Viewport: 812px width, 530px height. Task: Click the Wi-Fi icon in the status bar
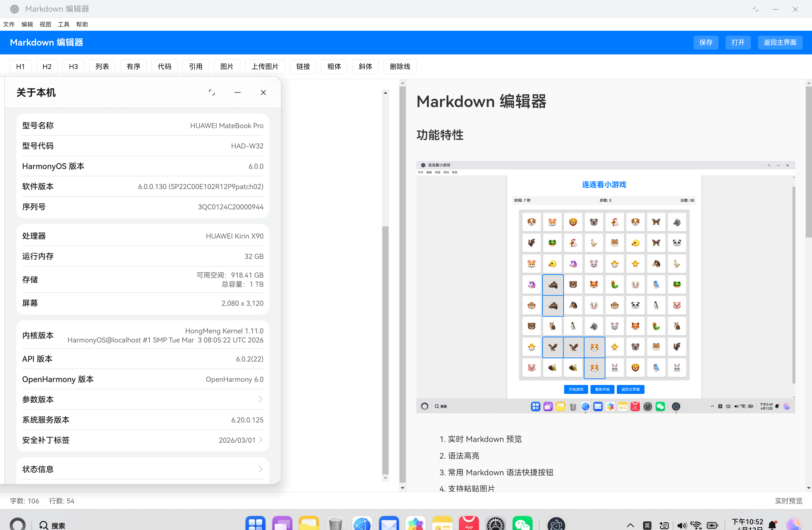click(x=696, y=525)
